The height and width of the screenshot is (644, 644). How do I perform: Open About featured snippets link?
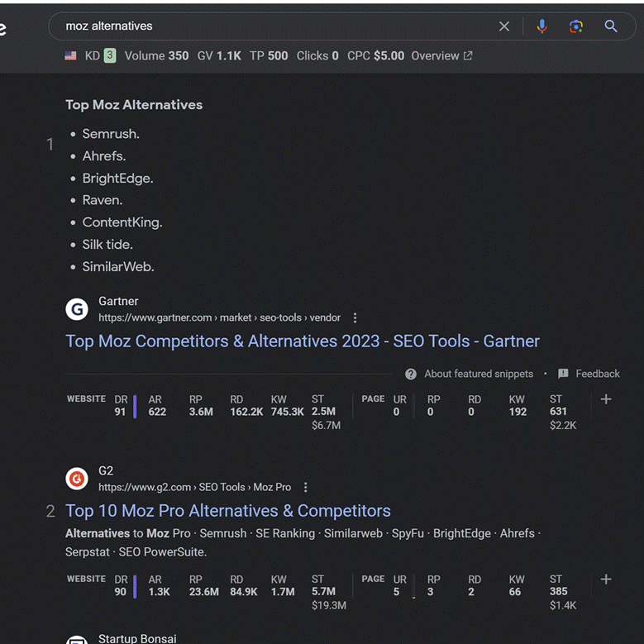[479, 374]
